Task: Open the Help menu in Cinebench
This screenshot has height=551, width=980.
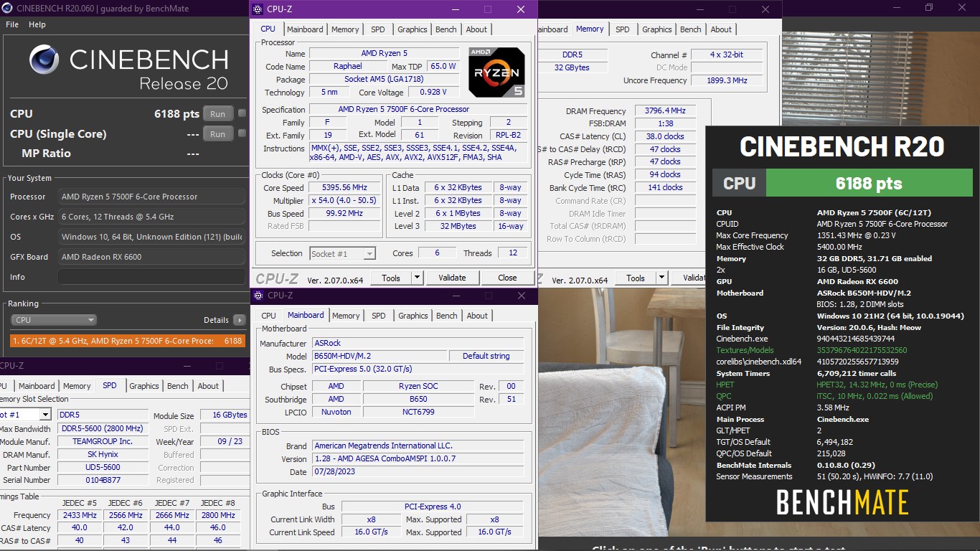Action: pos(37,24)
